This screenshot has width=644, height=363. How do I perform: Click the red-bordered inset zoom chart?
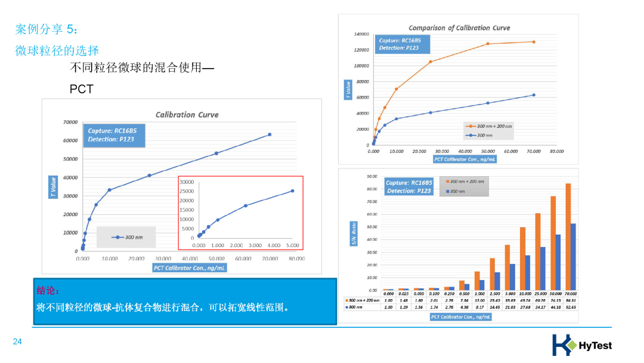pyautogui.click(x=241, y=213)
